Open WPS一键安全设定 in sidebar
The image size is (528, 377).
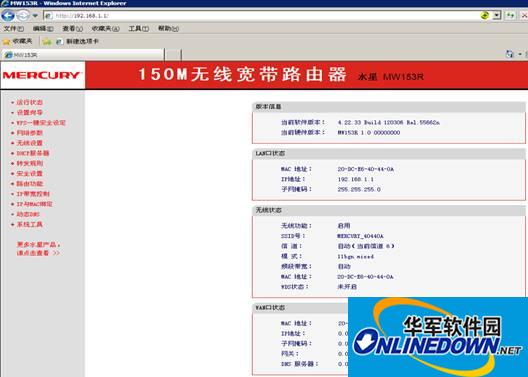[41, 123]
